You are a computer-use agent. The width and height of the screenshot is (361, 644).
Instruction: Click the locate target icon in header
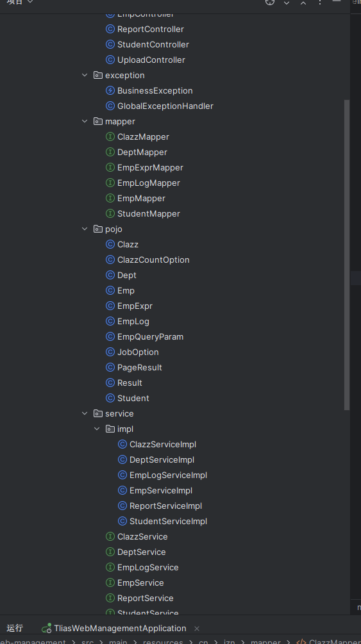tap(270, 2)
